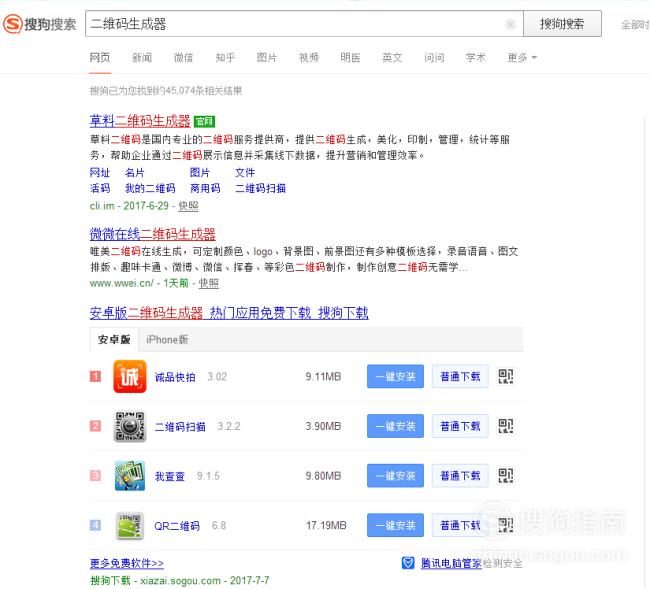
Task: Open the 草料二维码生成器 result link
Action: (140, 121)
